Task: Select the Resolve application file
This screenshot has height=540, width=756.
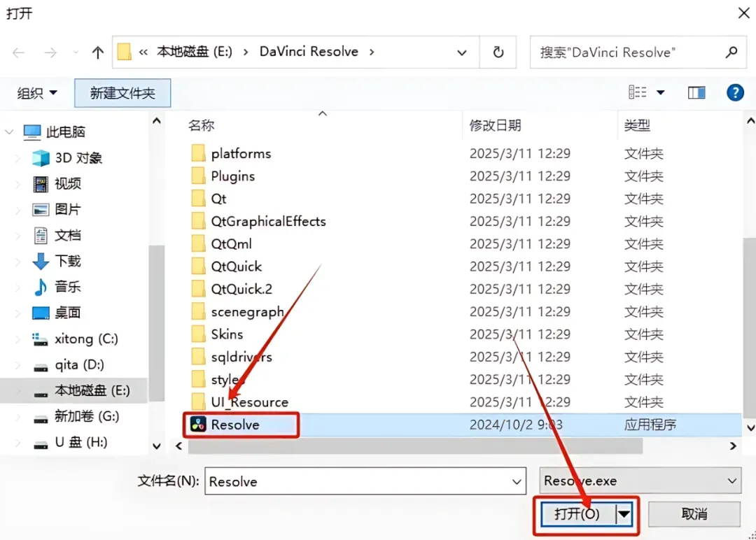Action: pos(235,425)
